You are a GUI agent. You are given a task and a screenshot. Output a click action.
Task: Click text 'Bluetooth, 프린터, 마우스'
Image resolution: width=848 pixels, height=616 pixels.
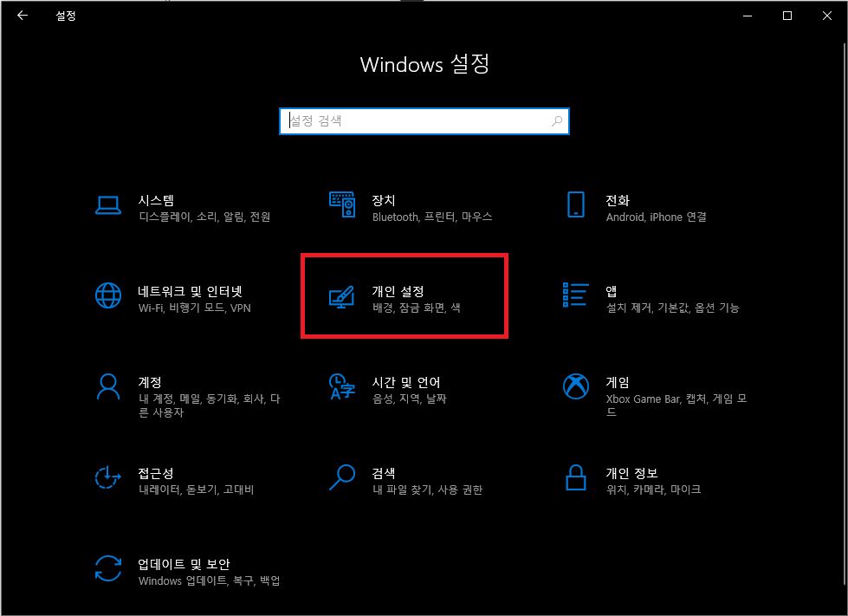(x=432, y=217)
